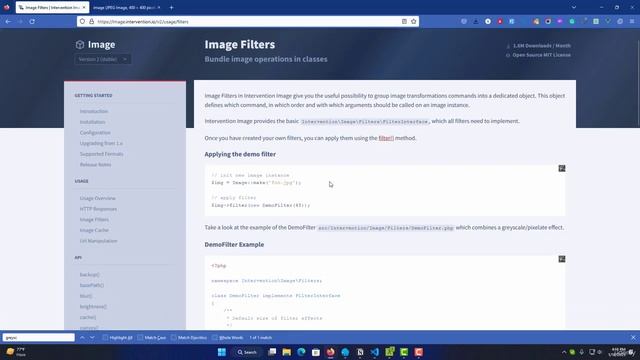The height and width of the screenshot is (360, 640).
Task: Open Image Filters in the sidebar
Action: (94, 220)
